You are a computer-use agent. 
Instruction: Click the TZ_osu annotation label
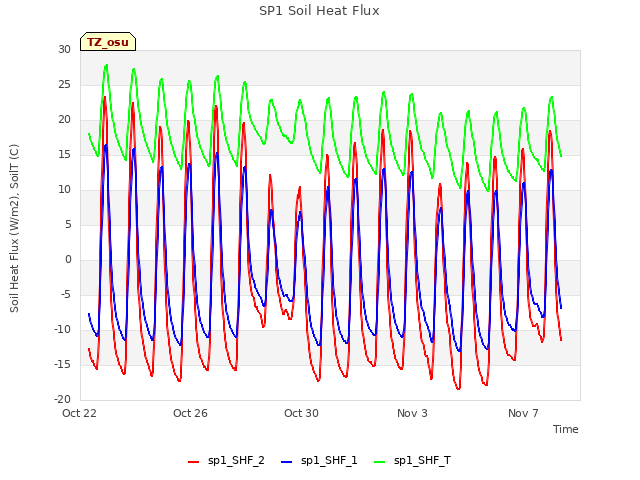(x=108, y=42)
